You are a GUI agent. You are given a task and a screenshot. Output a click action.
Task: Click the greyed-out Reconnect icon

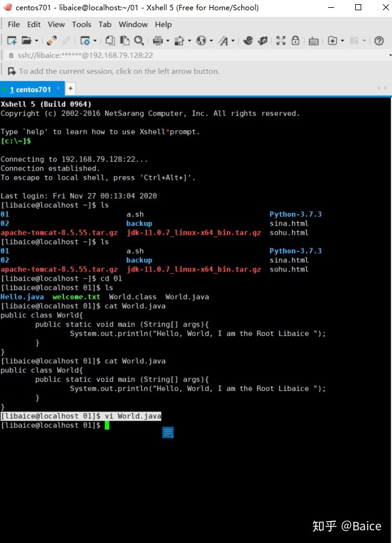66,40
